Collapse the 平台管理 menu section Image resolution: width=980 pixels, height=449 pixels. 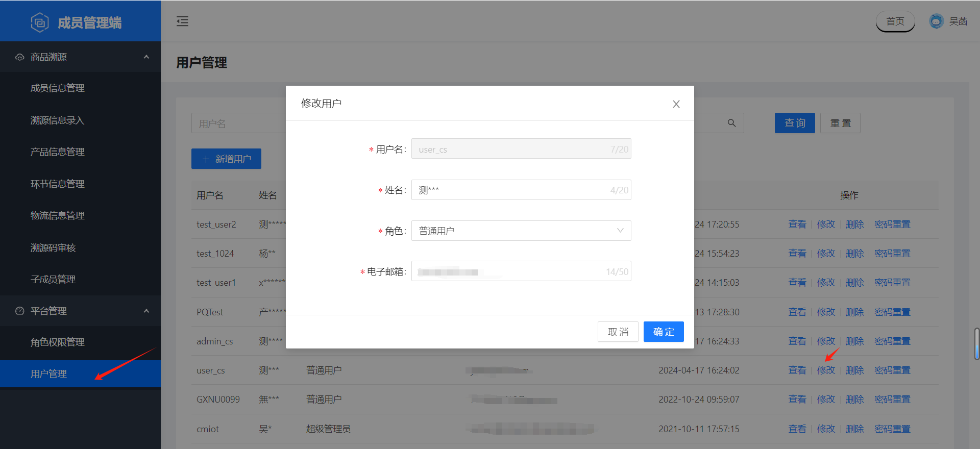click(146, 311)
